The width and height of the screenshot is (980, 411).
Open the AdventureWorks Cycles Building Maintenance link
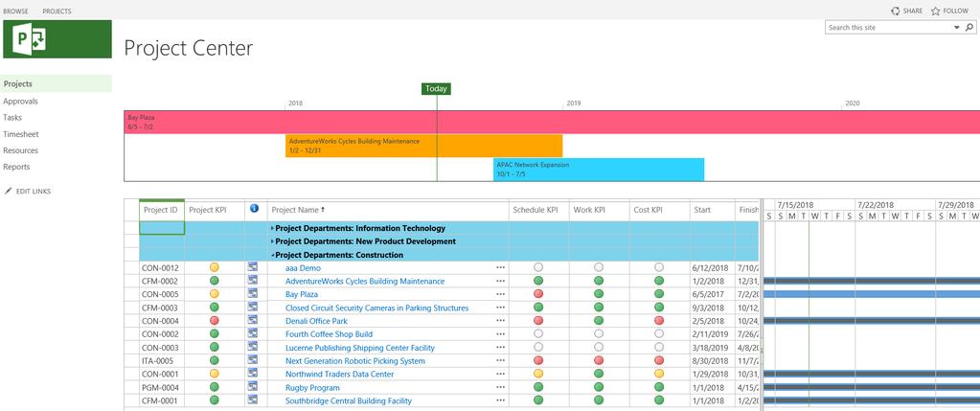(365, 281)
